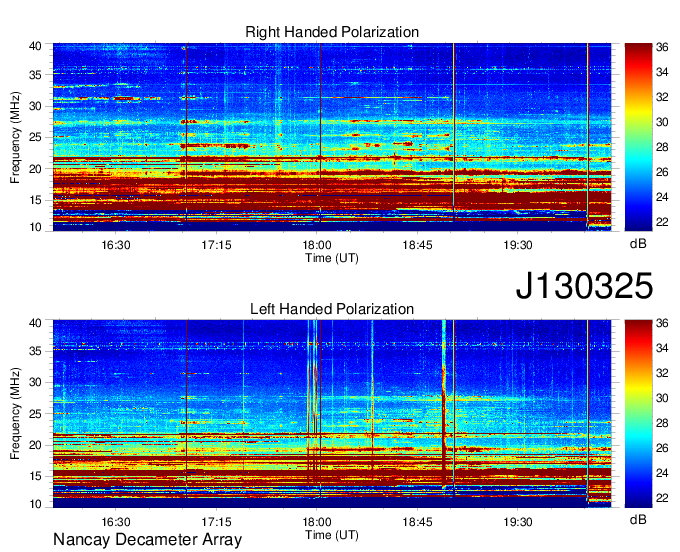Image resolution: width=680 pixels, height=552 pixels.
Task: Click the 19:30 tick of top plot
Action: [x=518, y=245]
